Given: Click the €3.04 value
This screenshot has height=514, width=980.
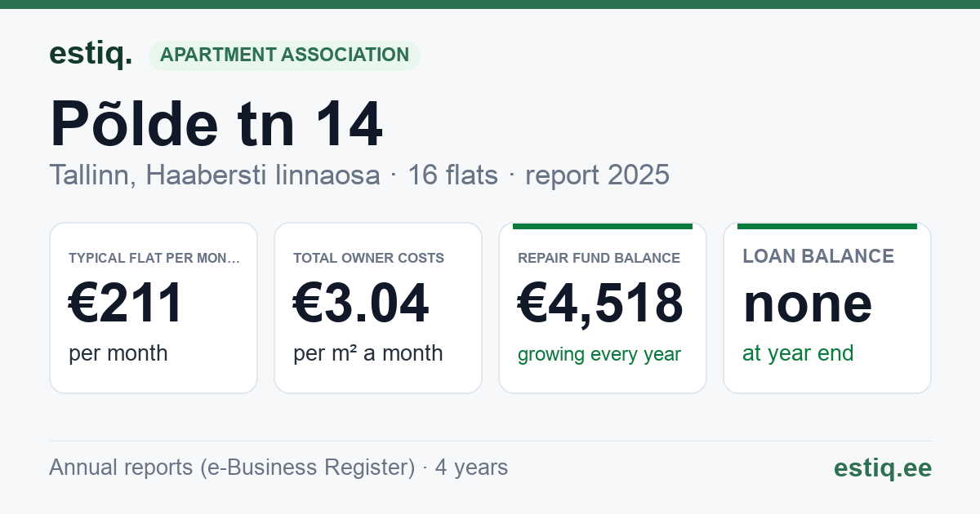Looking at the screenshot, I should [x=361, y=303].
